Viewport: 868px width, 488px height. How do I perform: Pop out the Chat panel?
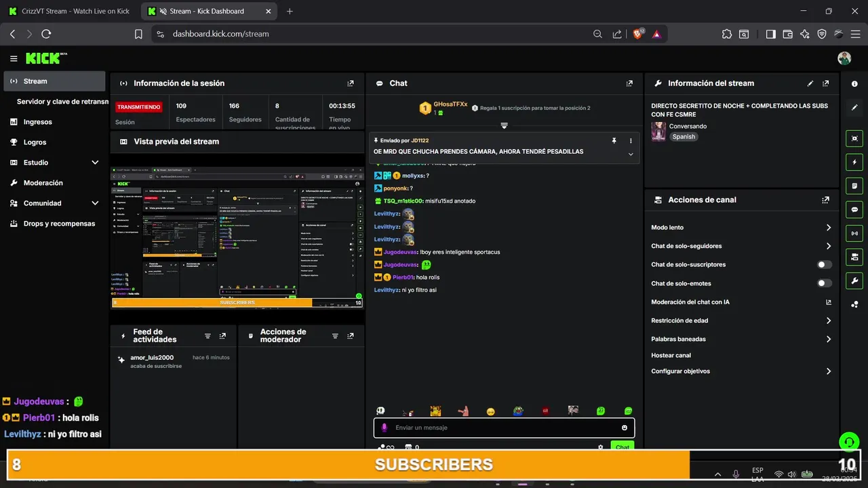(629, 83)
